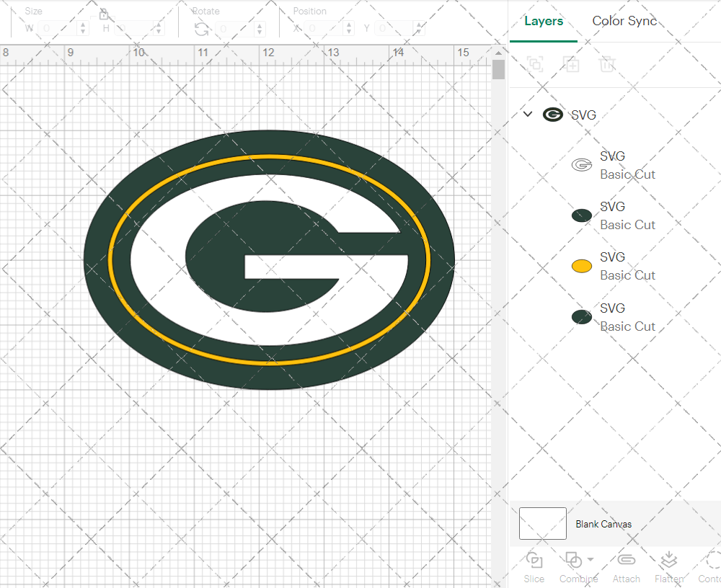Click the Rotate icon in toolbar
The image size is (721, 588).
(202, 29)
